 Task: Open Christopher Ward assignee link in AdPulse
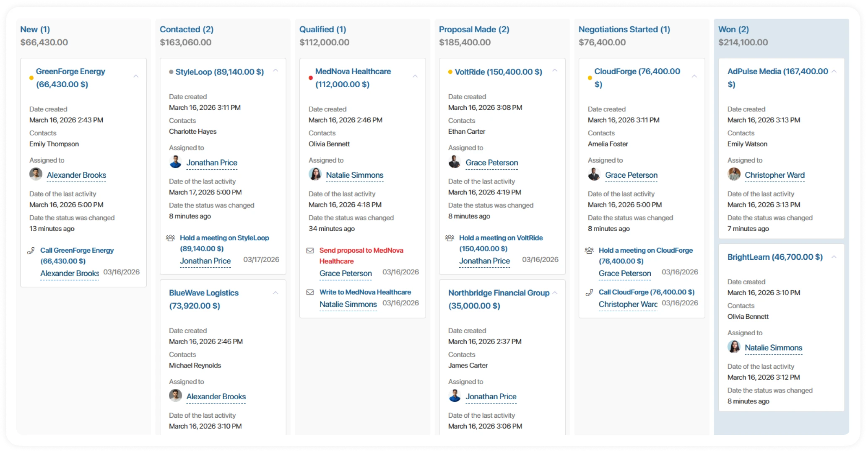(x=774, y=175)
